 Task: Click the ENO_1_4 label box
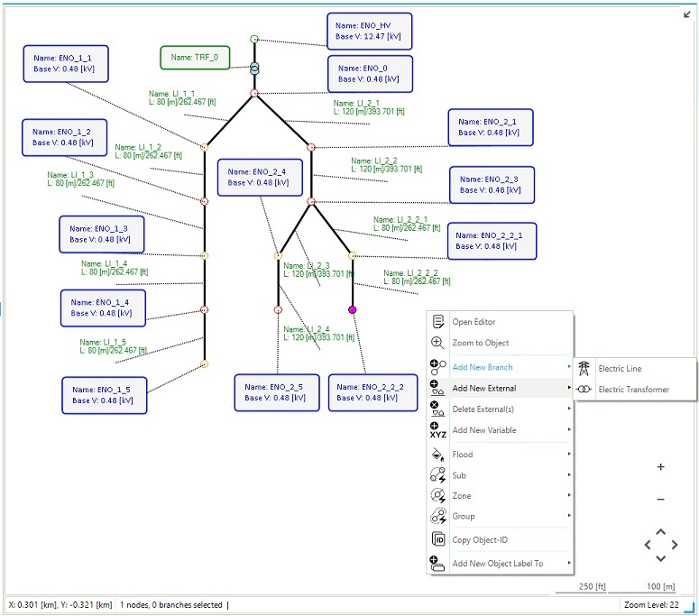coord(103,308)
